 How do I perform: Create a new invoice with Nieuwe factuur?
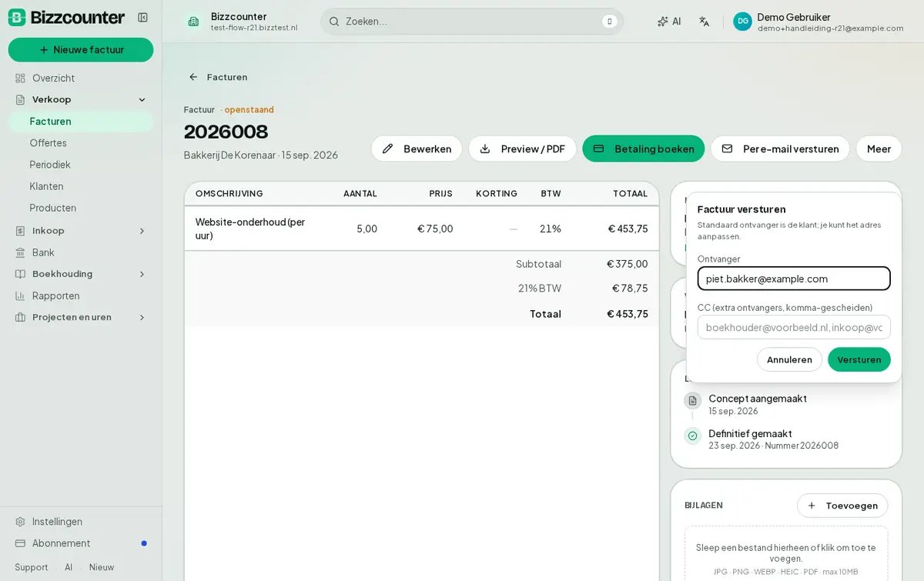[x=81, y=50]
